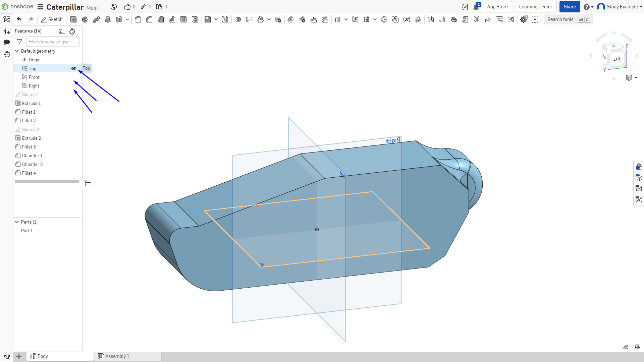Select the Extrude tool in toolbar
Image resolution: width=644 pixels, height=362 pixels.
coord(73,19)
